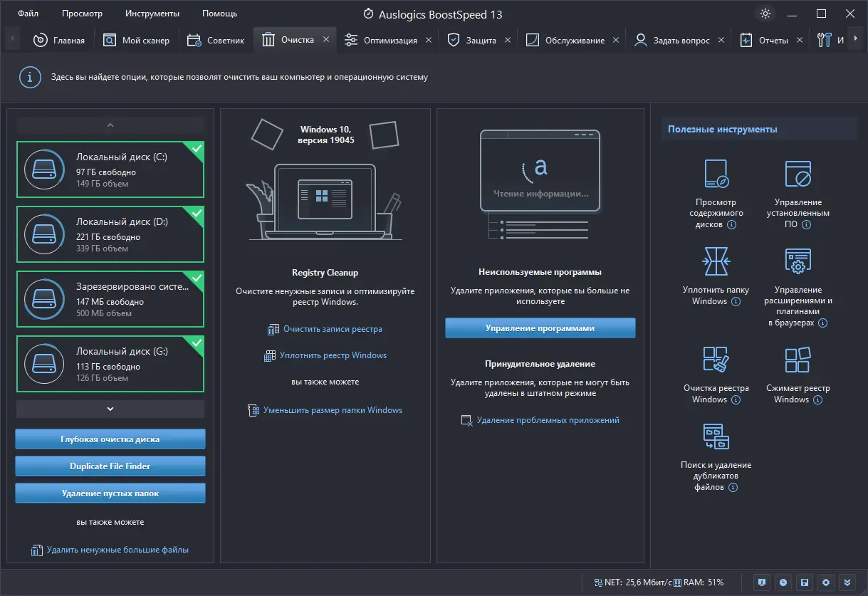The width and height of the screenshot is (868, 596).
Task: Click the info icon next to 'Просмотр содержимого дисков'
Action: [x=732, y=225]
